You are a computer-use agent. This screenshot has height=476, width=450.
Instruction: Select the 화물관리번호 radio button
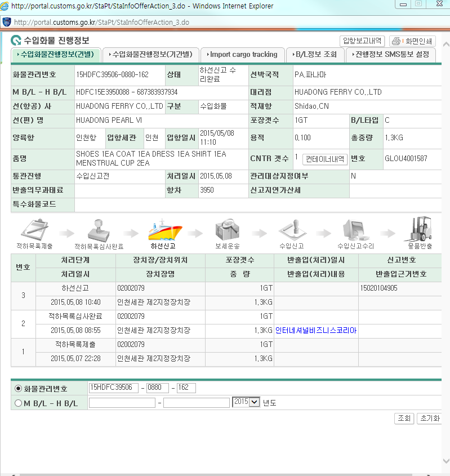(18, 388)
